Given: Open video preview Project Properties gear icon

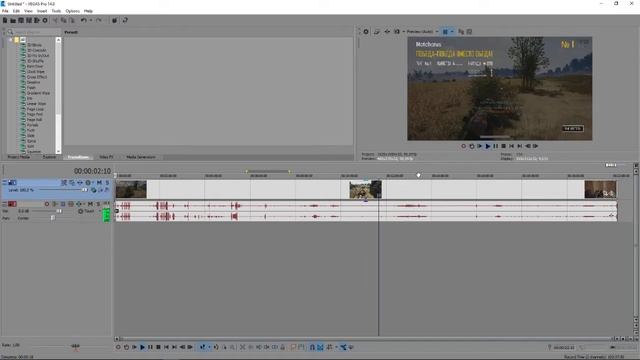Looking at the screenshot, I should [x=366, y=31].
